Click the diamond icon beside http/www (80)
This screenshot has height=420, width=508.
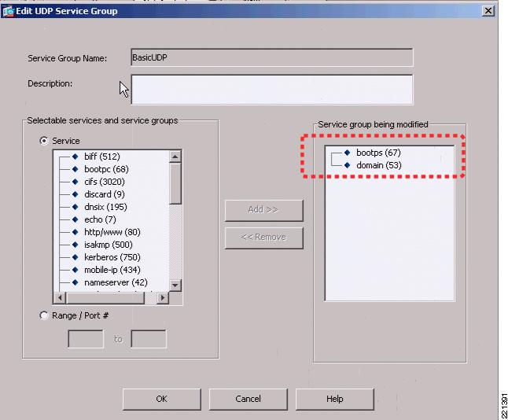tap(75, 232)
